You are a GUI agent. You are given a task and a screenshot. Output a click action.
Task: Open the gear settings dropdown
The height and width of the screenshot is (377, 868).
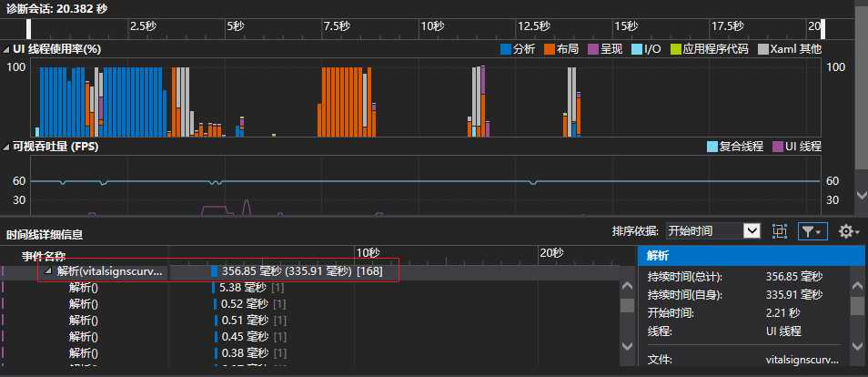pyautogui.click(x=849, y=231)
